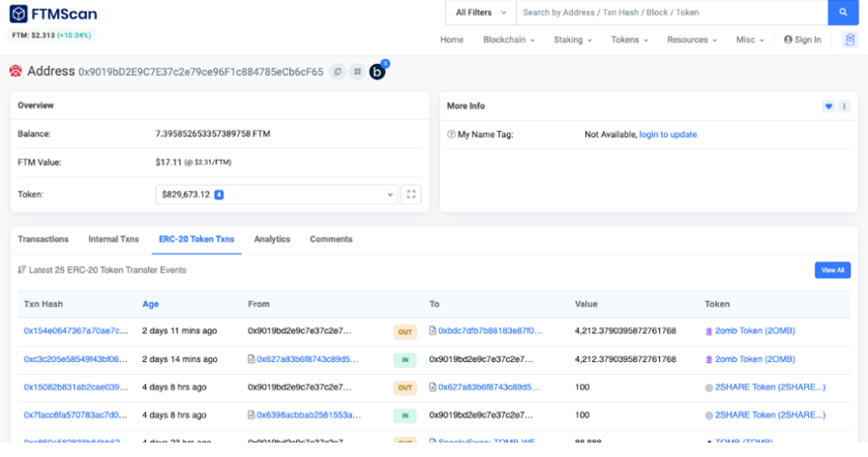Click the '2 days 11 mins ago' age cell

179,331
